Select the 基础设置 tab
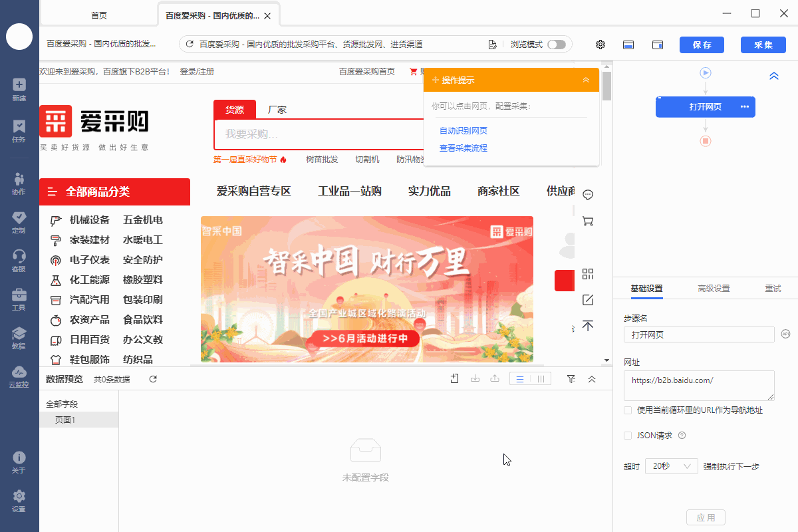Screen dimensions: 798x532 point(646,289)
